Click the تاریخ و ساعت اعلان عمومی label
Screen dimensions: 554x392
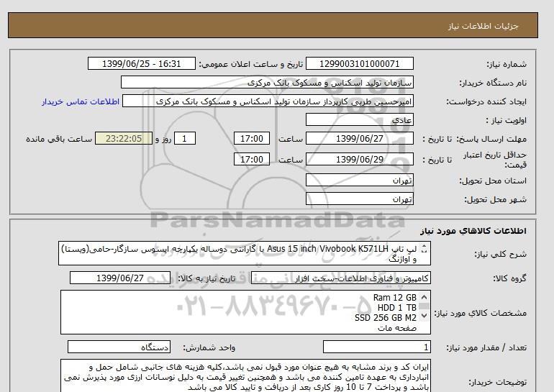click(251, 64)
